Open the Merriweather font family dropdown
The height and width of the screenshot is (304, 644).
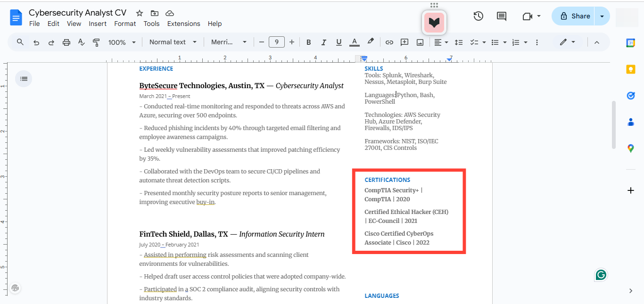pos(229,42)
